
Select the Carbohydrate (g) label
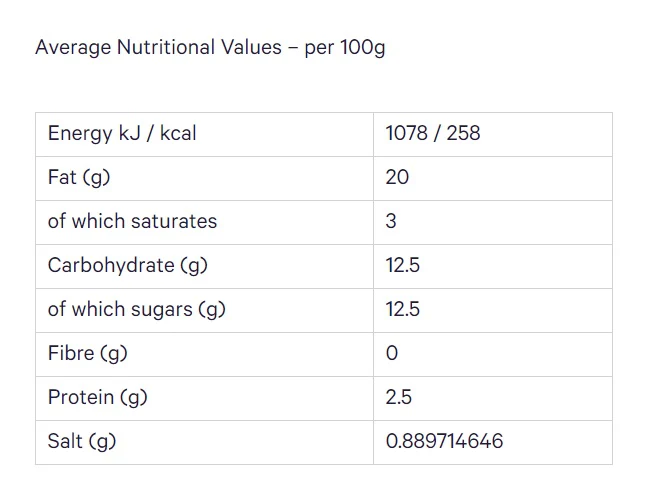128,265
